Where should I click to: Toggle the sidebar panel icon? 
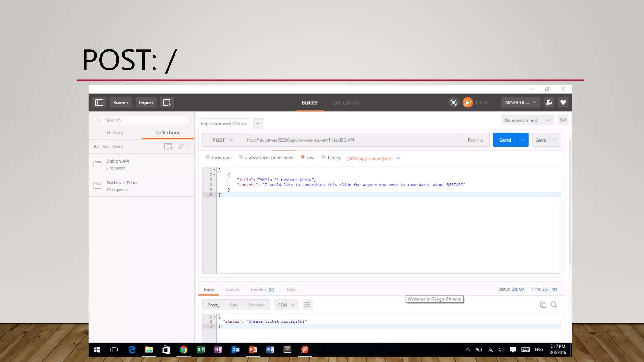[x=99, y=102]
